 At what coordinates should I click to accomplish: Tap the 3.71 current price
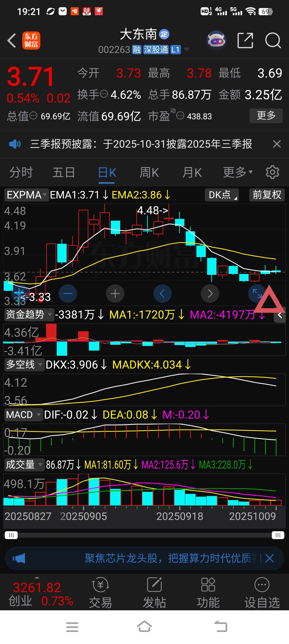(x=31, y=77)
